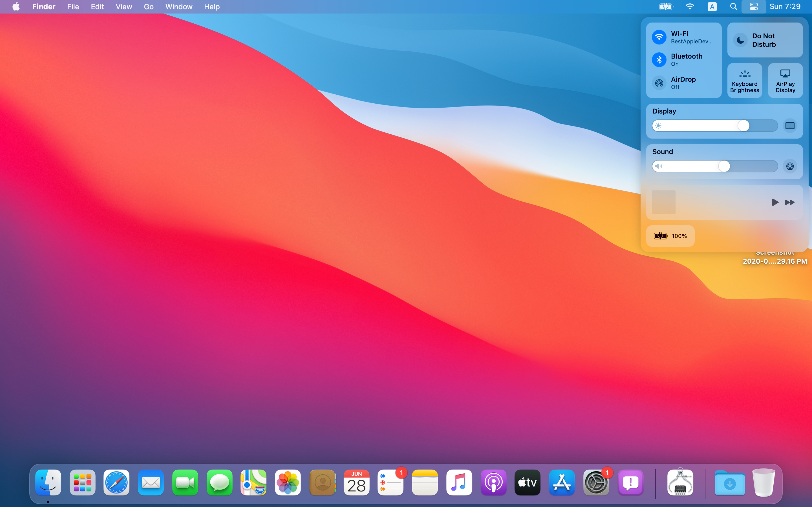Image resolution: width=812 pixels, height=507 pixels.
Task: Click the 100% battery button
Action: tap(670, 236)
